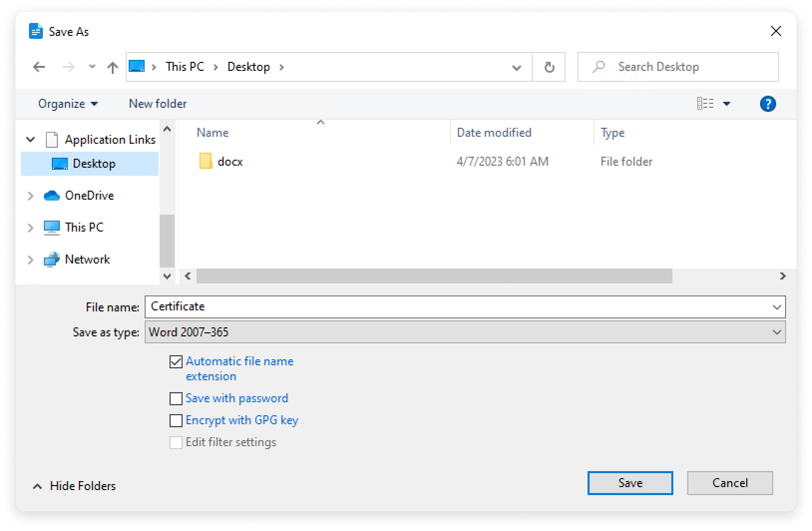This screenshot has height=531, width=812.
Task: Click the Cancel button
Action: point(730,483)
